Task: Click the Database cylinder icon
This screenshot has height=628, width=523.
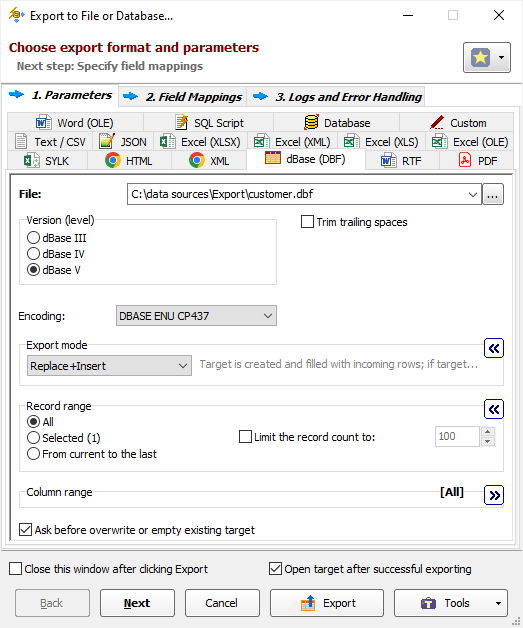Action: pos(311,123)
